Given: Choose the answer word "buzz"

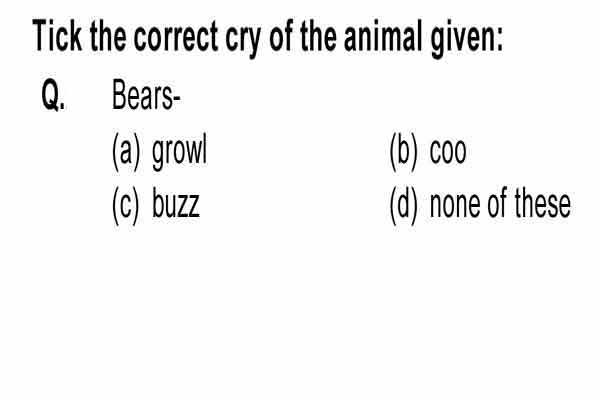Looking at the screenshot, I should tap(176, 203).
